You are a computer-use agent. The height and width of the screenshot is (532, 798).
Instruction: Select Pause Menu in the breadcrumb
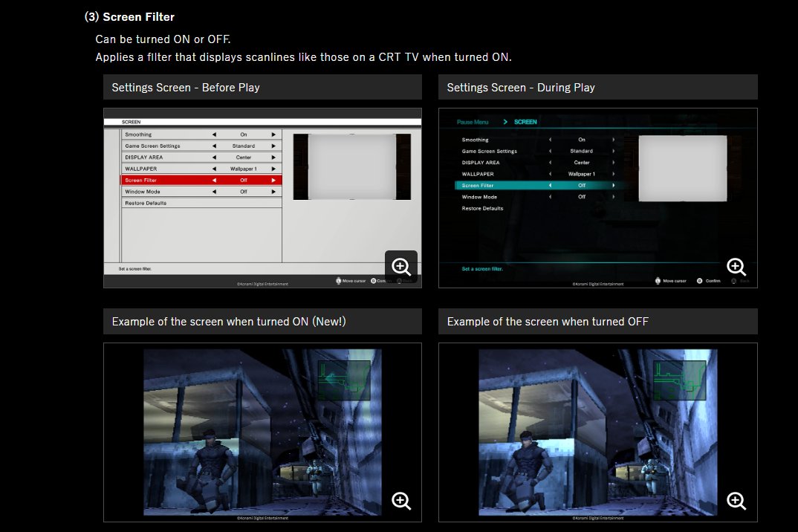(471, 121)
